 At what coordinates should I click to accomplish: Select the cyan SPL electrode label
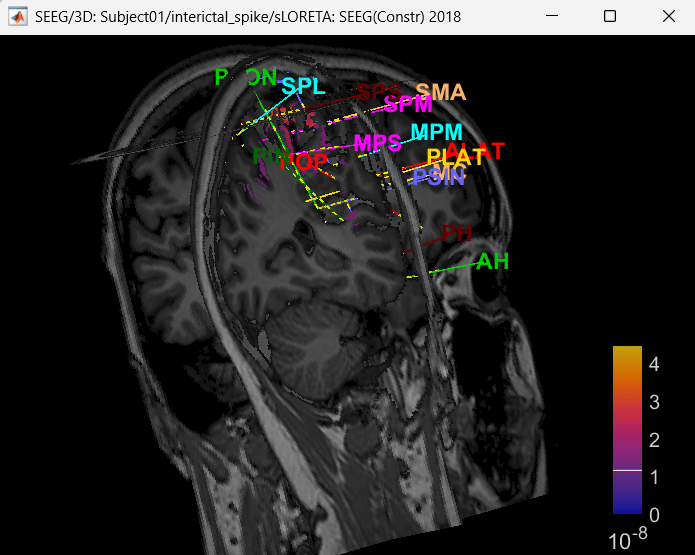click(303, 87)
